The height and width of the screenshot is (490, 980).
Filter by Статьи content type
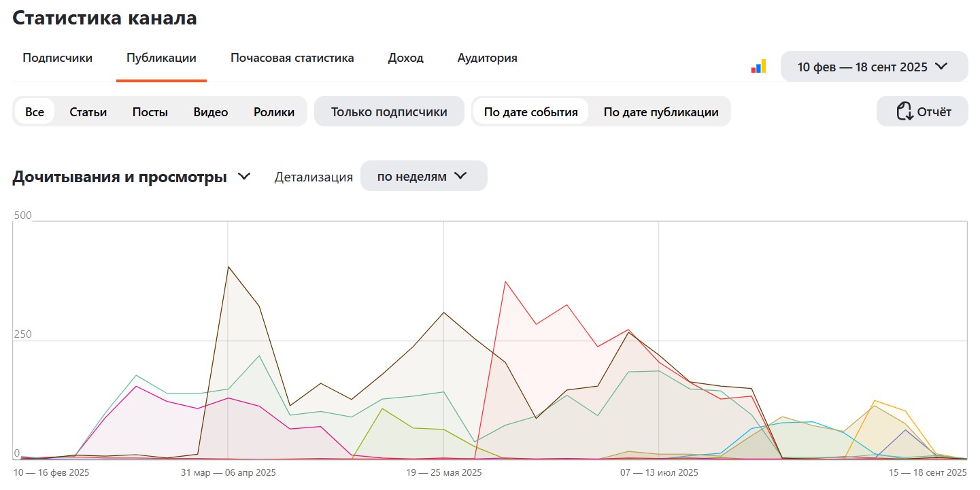(88, 111)
